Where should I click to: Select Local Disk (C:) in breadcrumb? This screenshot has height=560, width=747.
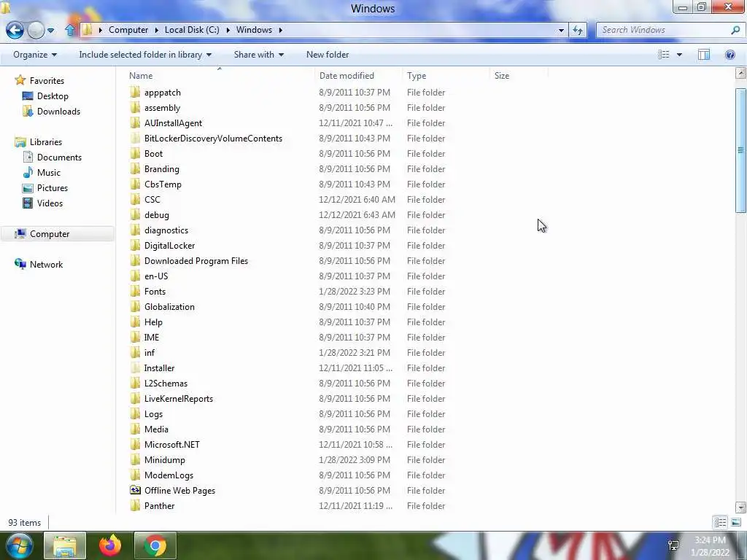192,30
